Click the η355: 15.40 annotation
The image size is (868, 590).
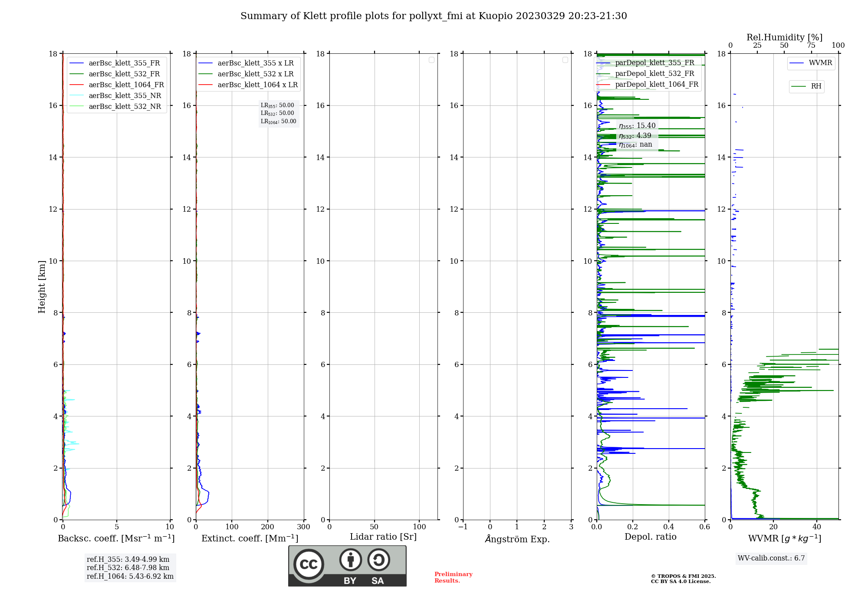click(x=637, y=126)
